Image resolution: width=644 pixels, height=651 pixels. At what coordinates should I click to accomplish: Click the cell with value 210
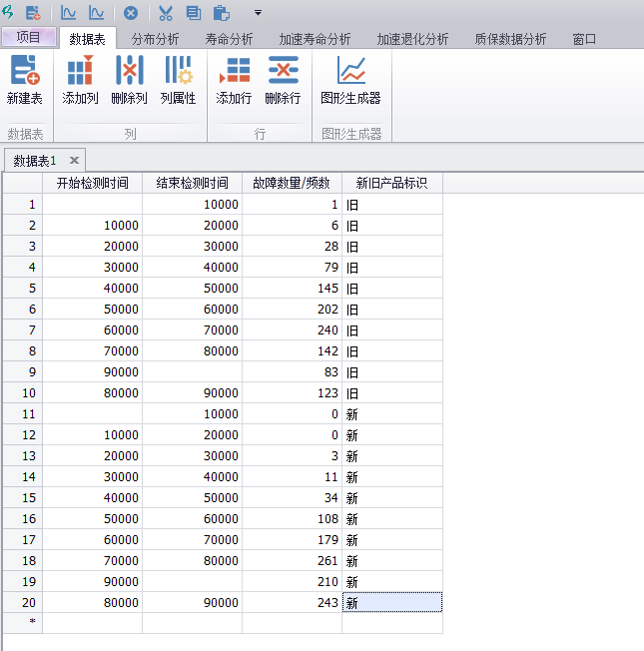292,582
